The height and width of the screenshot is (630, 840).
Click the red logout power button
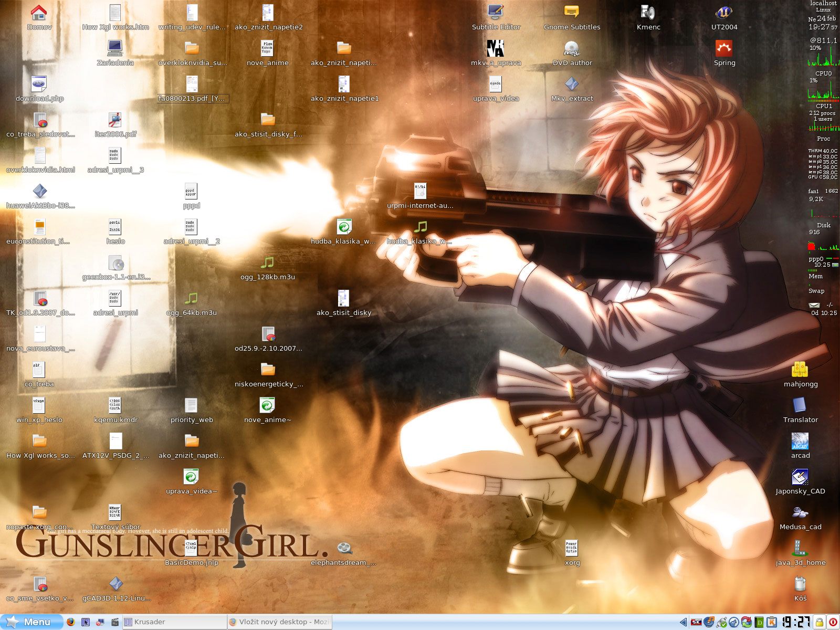[833, 623]
